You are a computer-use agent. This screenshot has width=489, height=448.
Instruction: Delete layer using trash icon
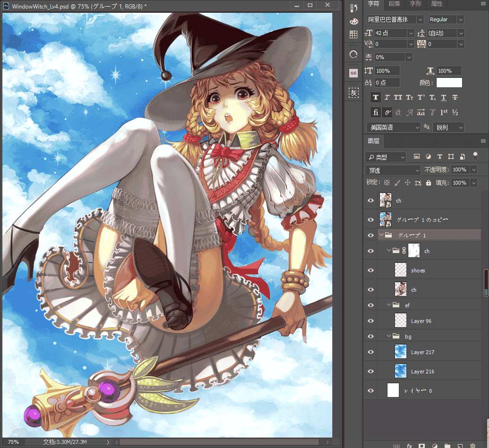coord(472,446)
